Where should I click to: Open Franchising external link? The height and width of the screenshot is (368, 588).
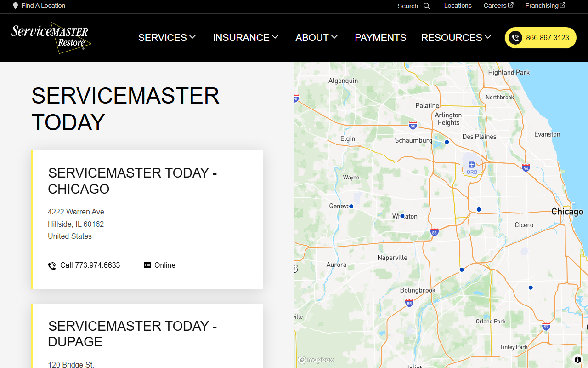[545, 6]
